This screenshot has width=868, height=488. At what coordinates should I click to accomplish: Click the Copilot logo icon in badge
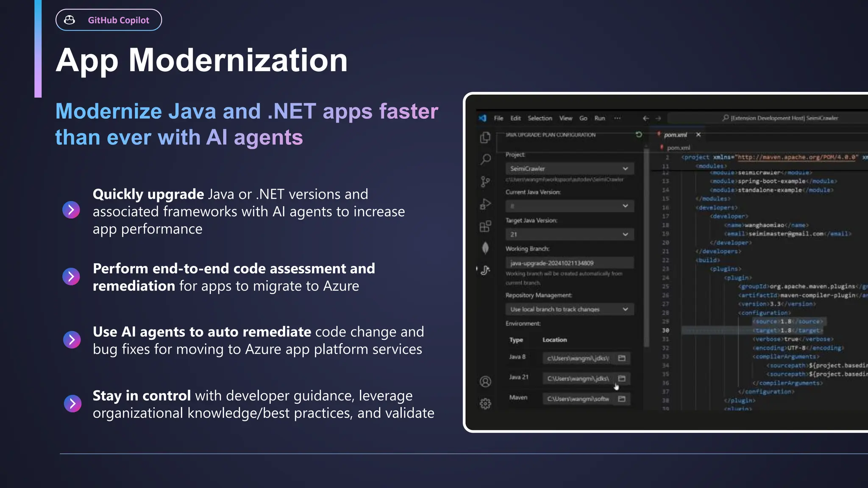tap(70, 20)
